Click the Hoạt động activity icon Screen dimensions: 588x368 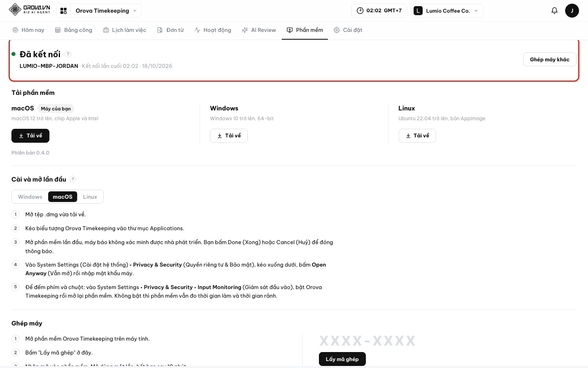click(x=197, y=30)
